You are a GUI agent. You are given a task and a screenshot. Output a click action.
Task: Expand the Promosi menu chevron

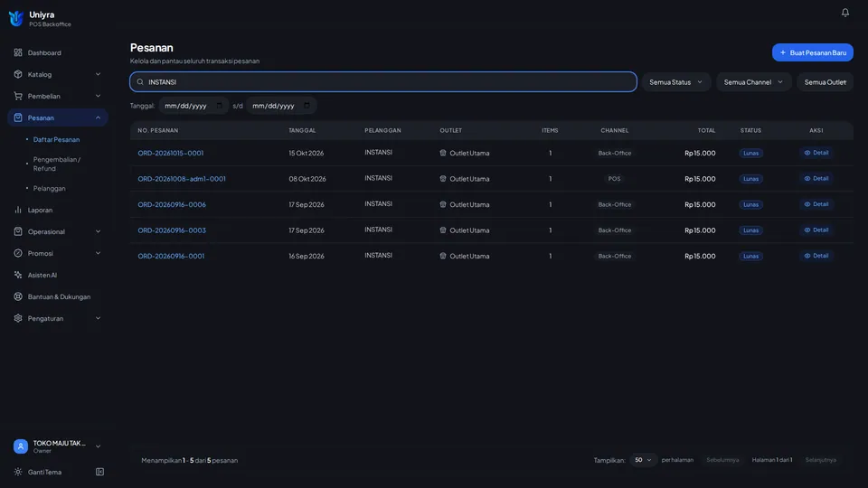pos(98,253)
